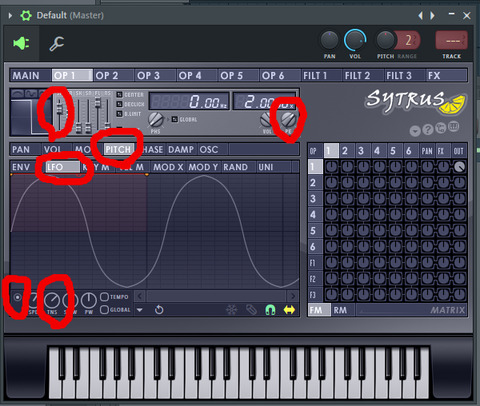
Task: Select next preset right arrow
Action: [x=432, y=15]
